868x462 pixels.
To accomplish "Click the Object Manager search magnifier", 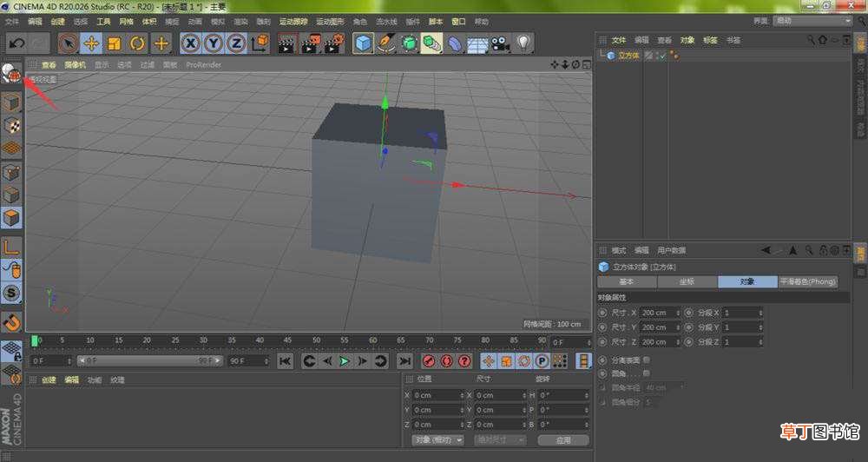I will [811, 40].
